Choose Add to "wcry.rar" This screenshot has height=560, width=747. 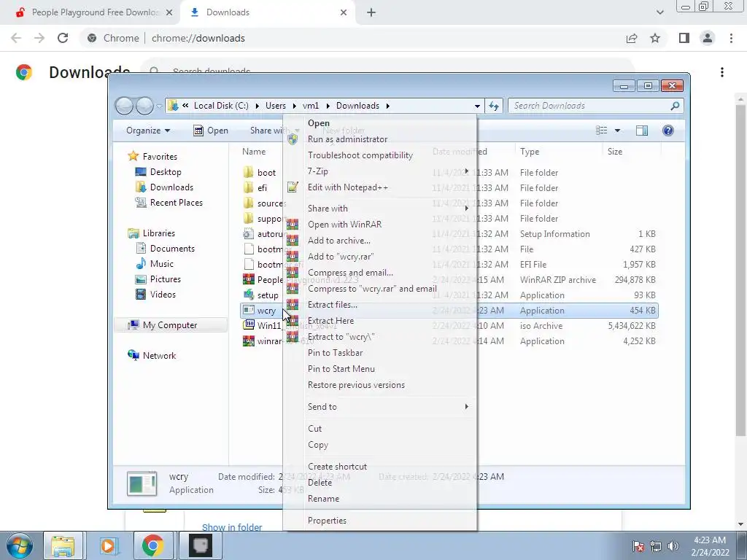[x=341, y=256]
